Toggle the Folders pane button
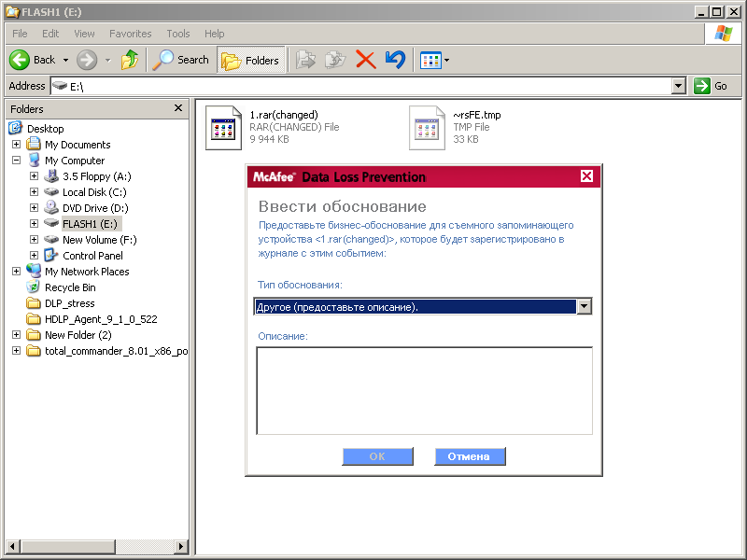Image resolution: width=747 pixels, height=560 pixels. [x=251, y=61]
